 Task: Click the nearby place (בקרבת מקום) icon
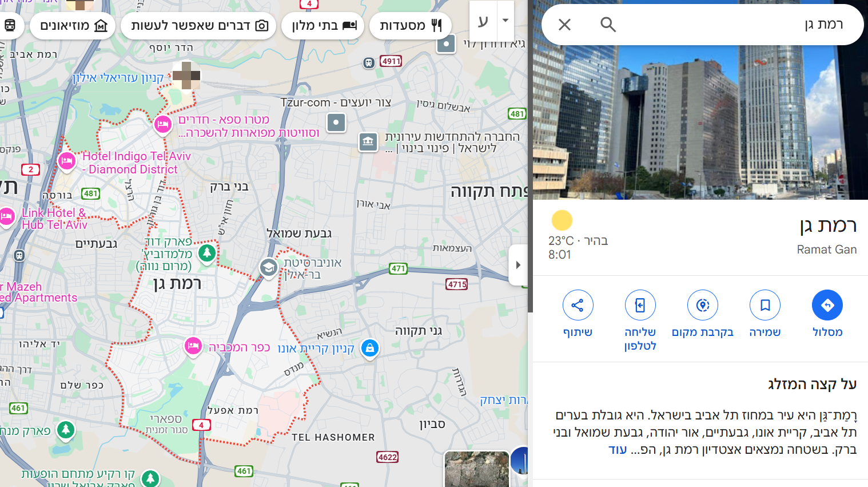click(x=703, y=305)
